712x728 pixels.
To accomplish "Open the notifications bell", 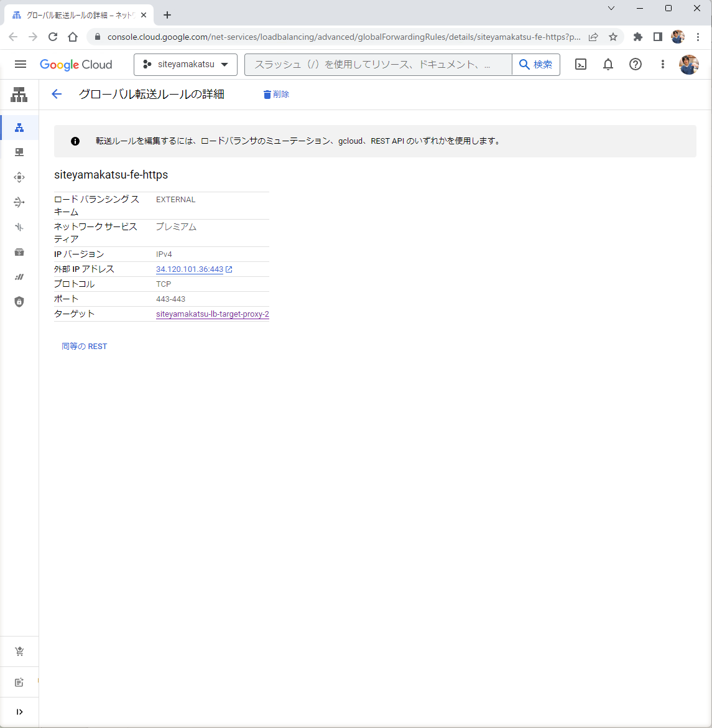I will pos(608,64).
